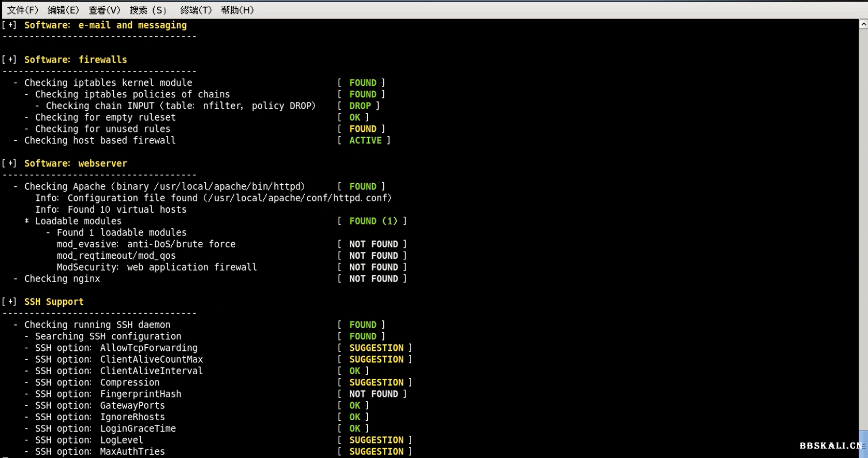
Task: Click the [+] beside e-mail and messaging
Action: point(9,25)
